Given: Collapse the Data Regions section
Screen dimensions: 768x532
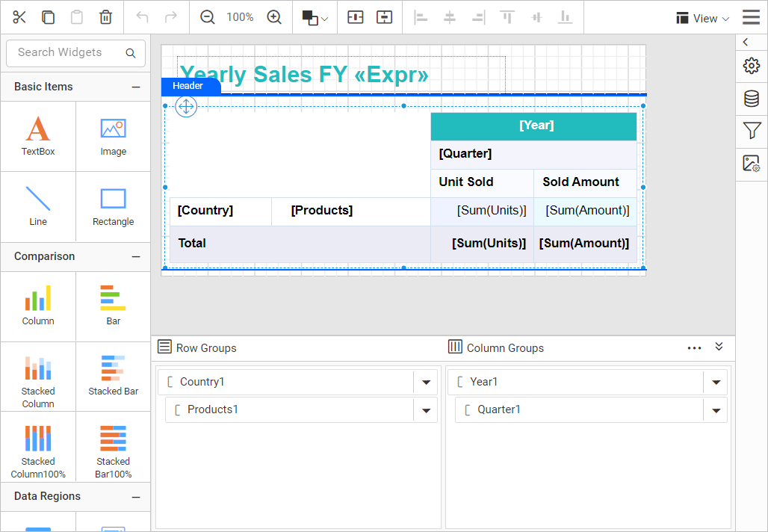Looking at the screenshot, I should pos(136,497).
